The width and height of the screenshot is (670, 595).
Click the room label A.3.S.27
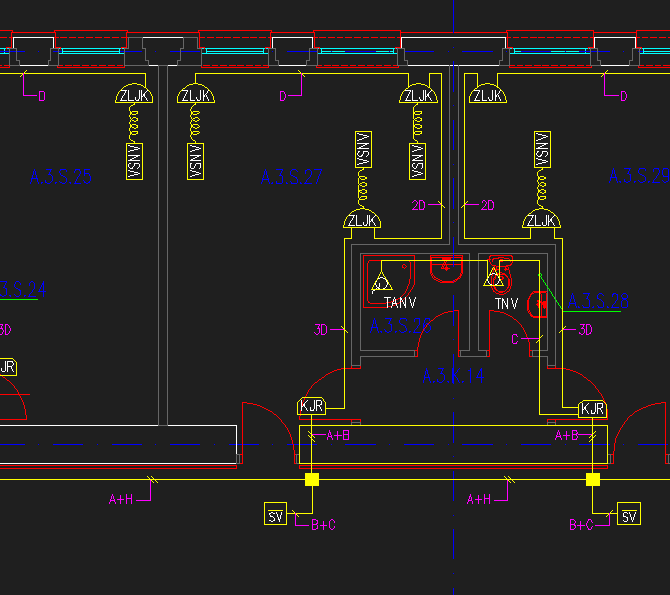(x=292, y=177)
